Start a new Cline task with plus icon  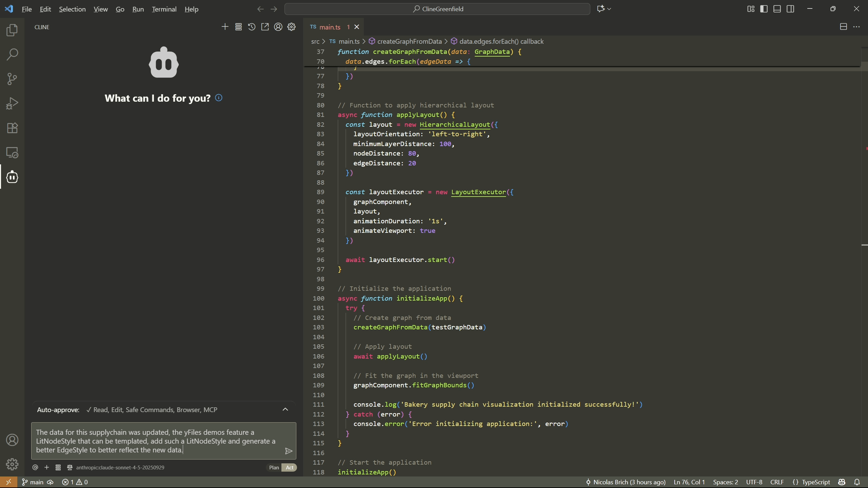225,27
